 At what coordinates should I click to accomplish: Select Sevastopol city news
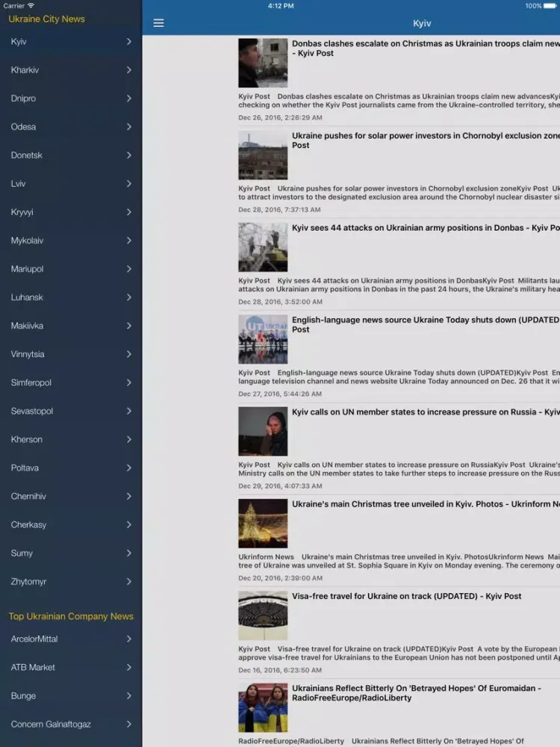(71, 411)
